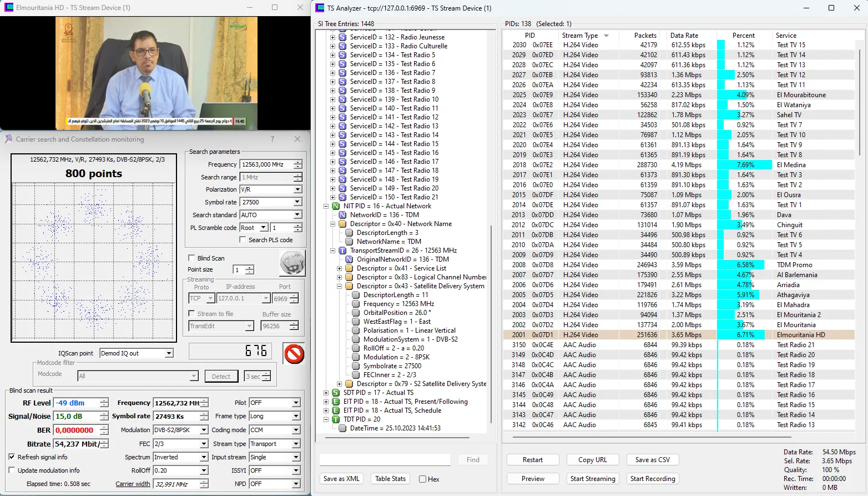Toggle the Hex checkbox
868x496 pixels.
point(423,479)
